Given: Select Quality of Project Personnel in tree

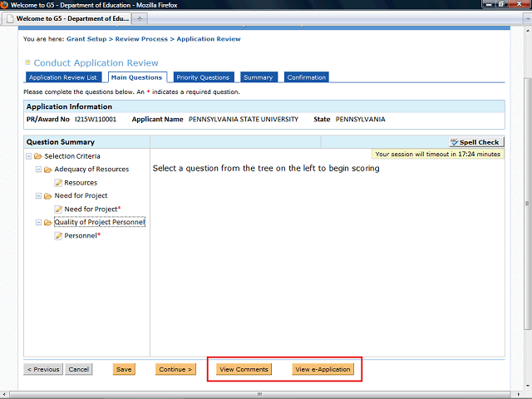Looking at the screenshot, I should tap(100, 222).
